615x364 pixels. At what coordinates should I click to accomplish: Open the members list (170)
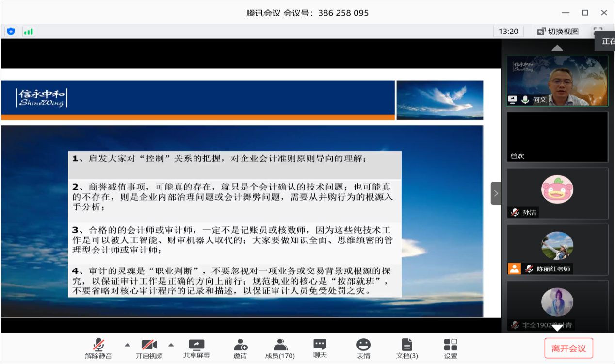[280, 348]
